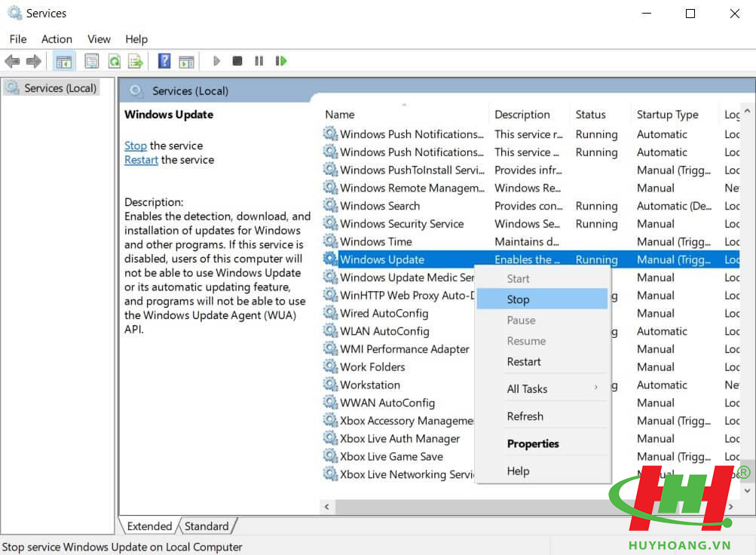The height and width of the screenshot is (555, 756).
Task: Open Properties from the context menu
Action: 543,443
